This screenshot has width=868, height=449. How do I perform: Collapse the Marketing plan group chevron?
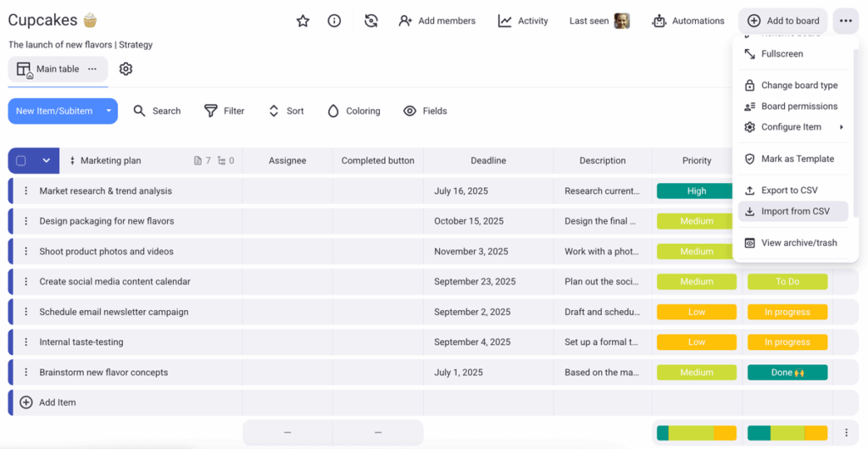click(x=46, y=161)
